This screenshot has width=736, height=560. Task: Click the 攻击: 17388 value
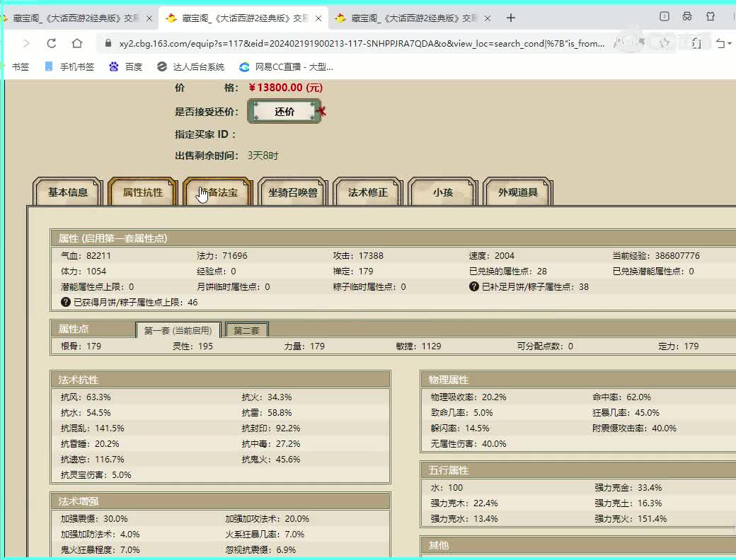tap(358, 256)
